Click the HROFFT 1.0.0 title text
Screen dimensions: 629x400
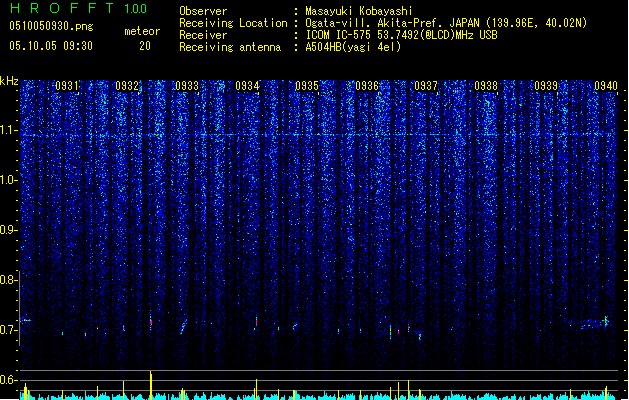click(x=78, y=8)
